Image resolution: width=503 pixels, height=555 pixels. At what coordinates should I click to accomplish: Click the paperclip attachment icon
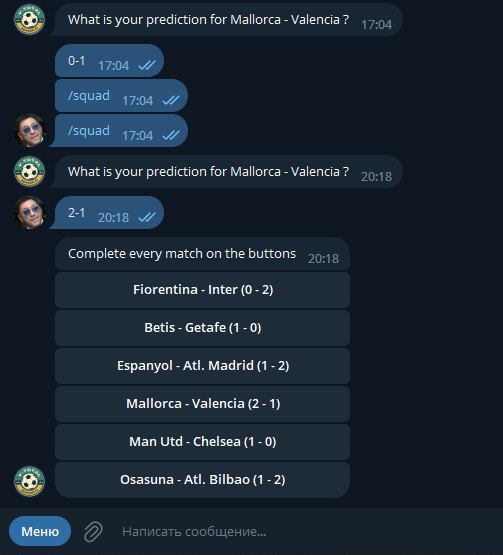pos(93,531)
